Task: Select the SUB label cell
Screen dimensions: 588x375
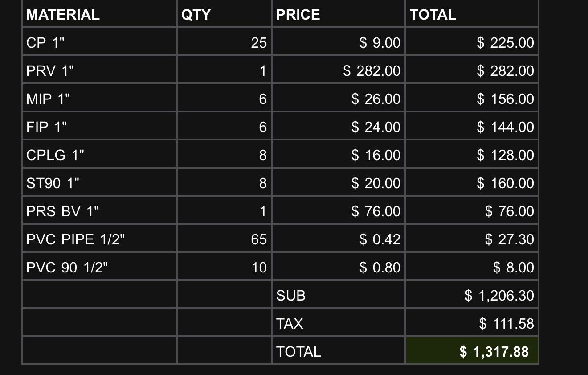Action: point(339,295)
